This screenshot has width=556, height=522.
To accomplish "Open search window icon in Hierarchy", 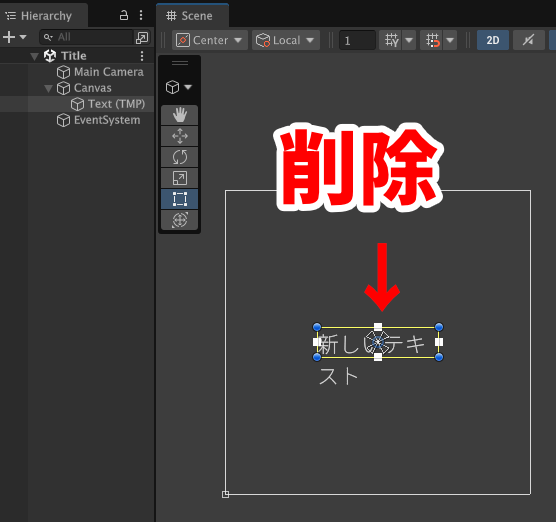I will tap(142, 37).
